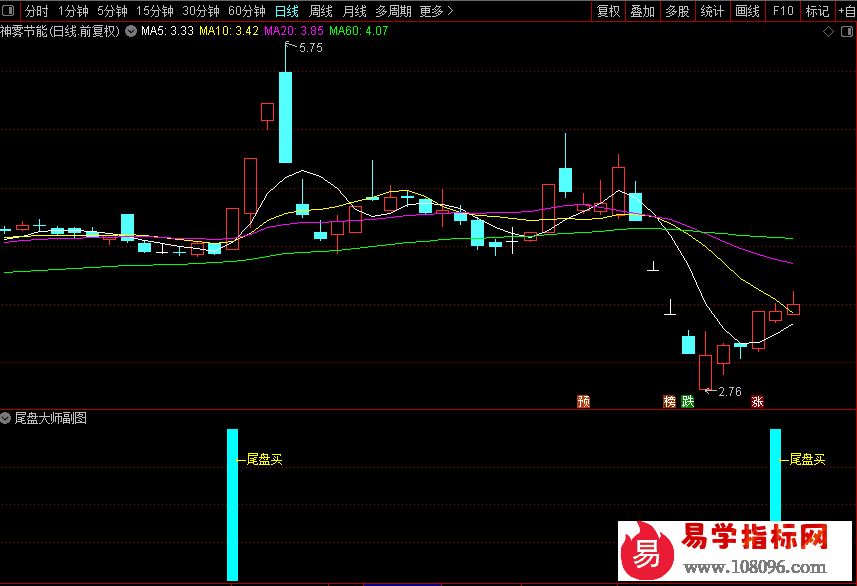857x586 pixels.
Task: Click the diamond icon at chart top-right
Action: [x=829, y=32]
